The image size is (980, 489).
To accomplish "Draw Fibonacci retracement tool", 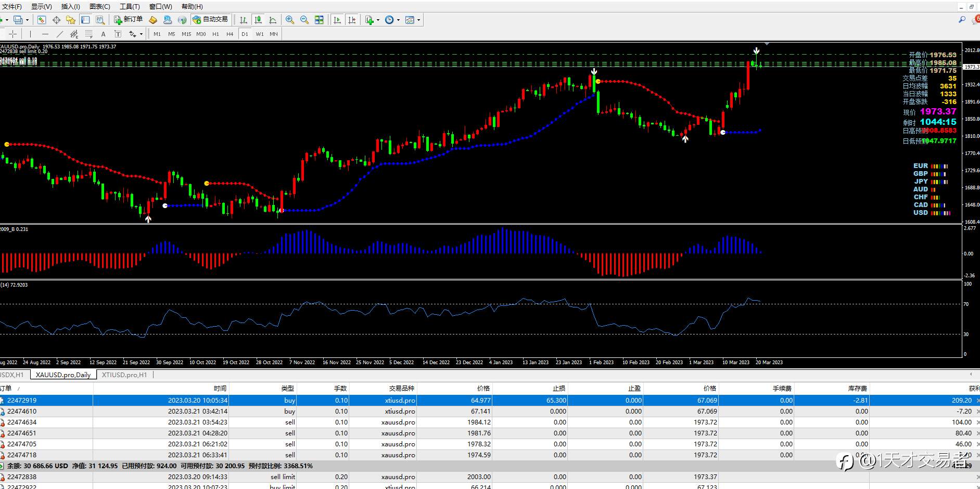I will pyautogui.click(x=88, y=34).
